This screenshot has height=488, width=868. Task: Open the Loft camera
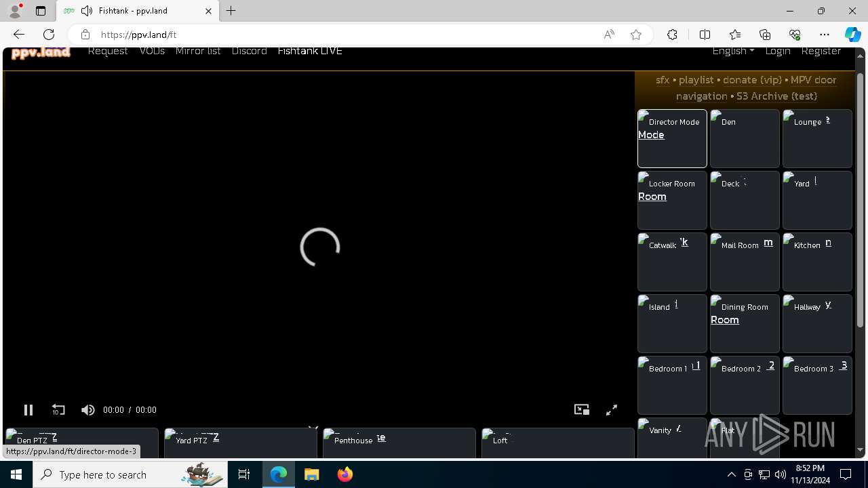pyautogui.click(x=557, y=443)
